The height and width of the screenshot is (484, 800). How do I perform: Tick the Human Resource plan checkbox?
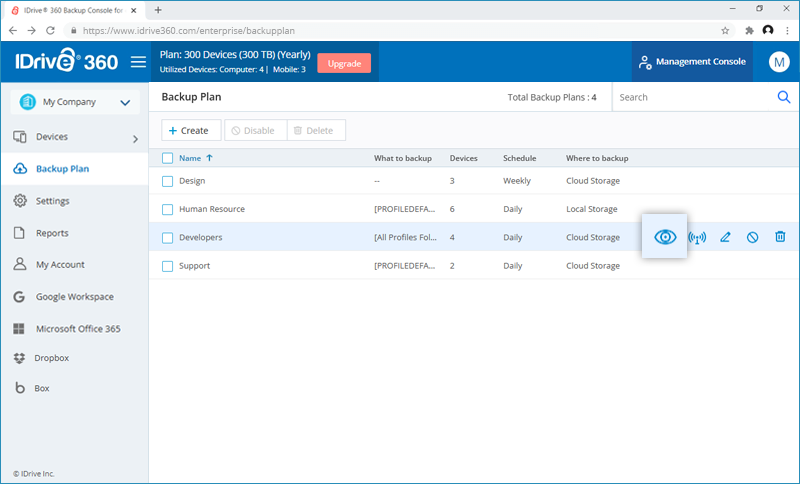(x=168, y=209)
